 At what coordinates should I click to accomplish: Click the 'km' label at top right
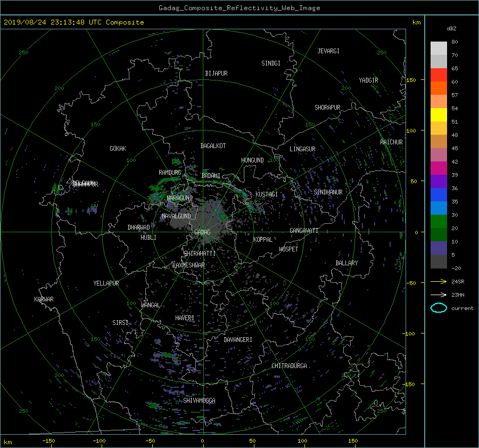point(416,22)
